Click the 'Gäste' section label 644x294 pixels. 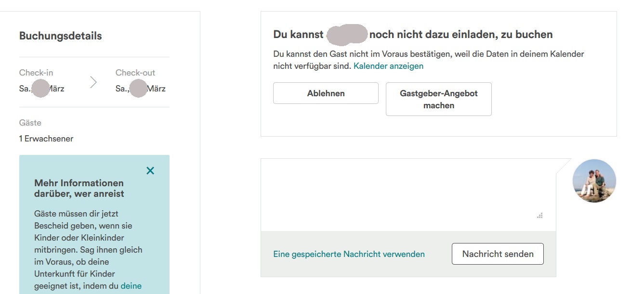pyautogui.click(x=30, y=123)
